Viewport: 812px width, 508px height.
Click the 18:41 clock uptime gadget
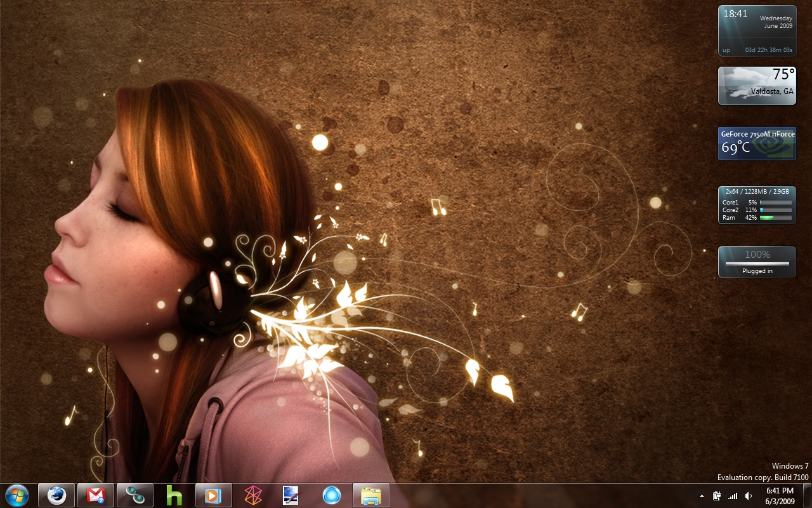tap(757, 30)
